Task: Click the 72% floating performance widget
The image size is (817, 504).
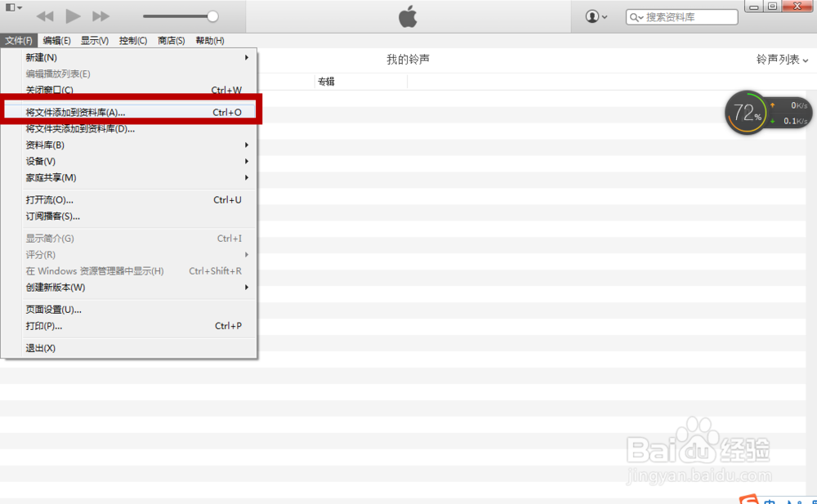Action: 747,113
